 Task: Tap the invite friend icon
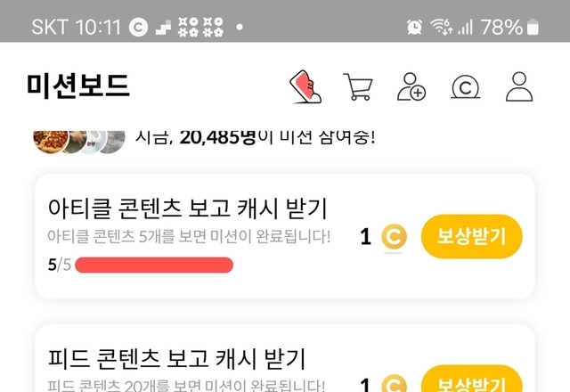tap(411, 86)
